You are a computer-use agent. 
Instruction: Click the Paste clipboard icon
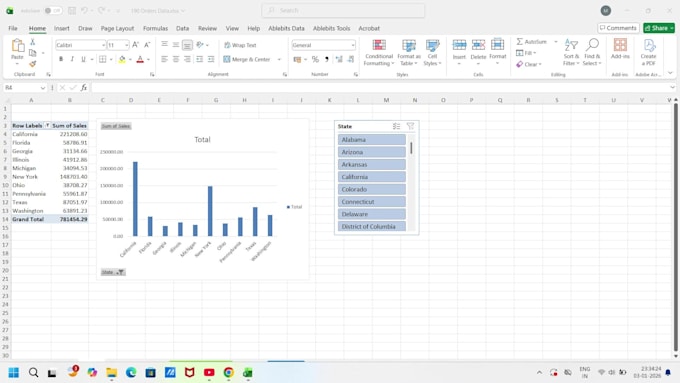(17, 46)
